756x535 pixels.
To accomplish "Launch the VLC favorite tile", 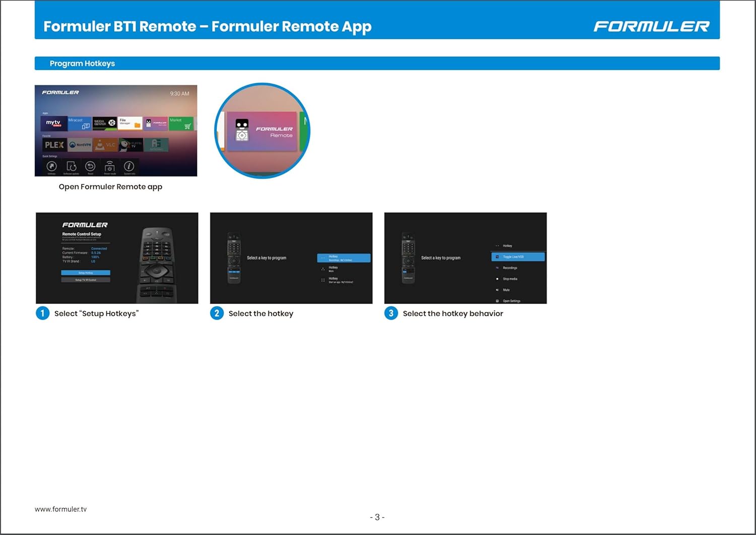I will (x=105, y=145).
